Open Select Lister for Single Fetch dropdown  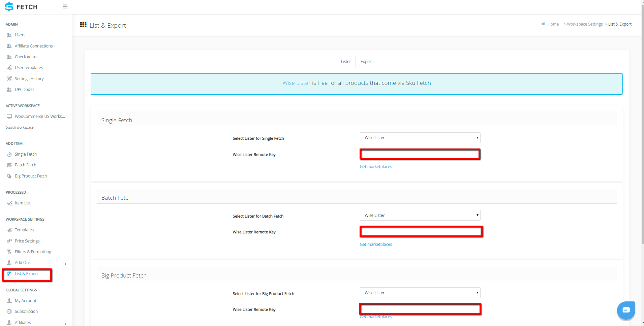[420, 138]
